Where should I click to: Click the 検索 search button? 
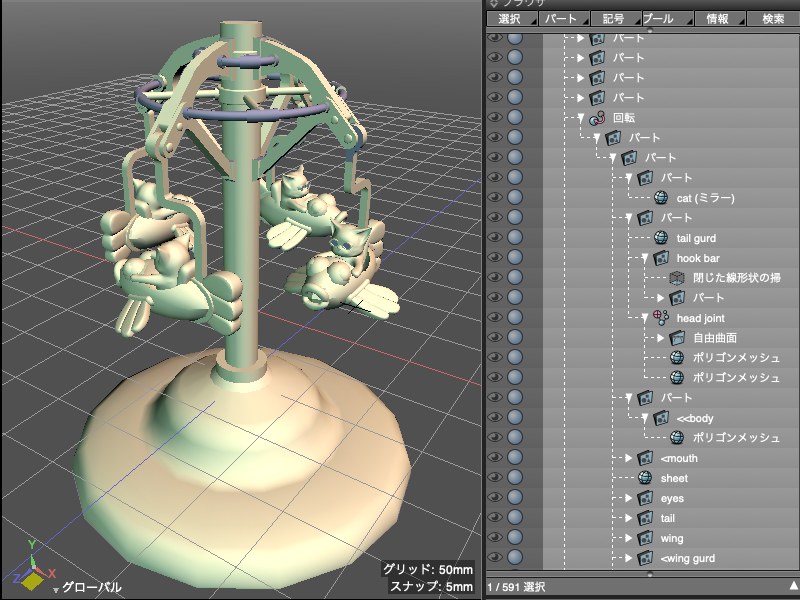tap(773, 18)
